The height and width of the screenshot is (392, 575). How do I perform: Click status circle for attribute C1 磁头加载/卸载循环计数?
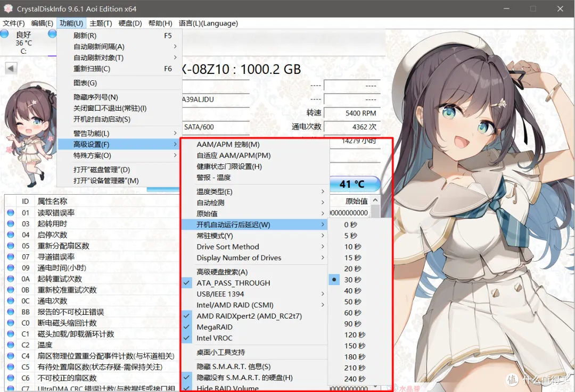click(x=11, y=333)
